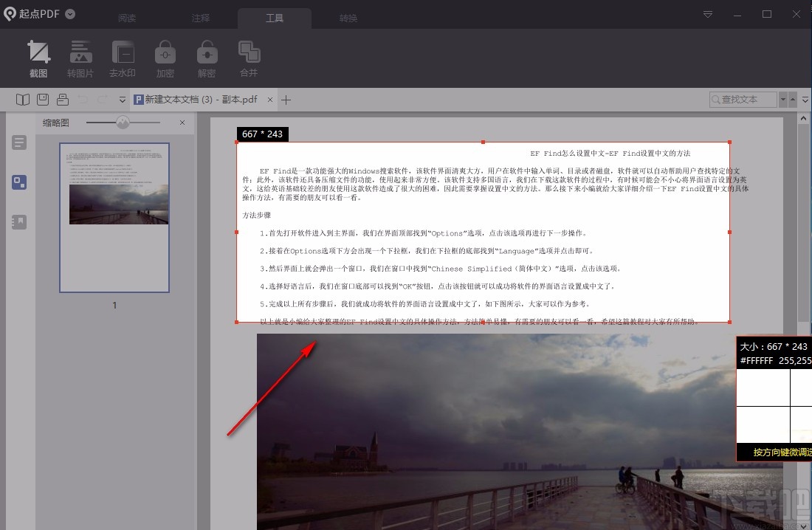Switch to the 转换 tab
The width and height of the screenshot is (812, 530).
[x=348, y=18]
